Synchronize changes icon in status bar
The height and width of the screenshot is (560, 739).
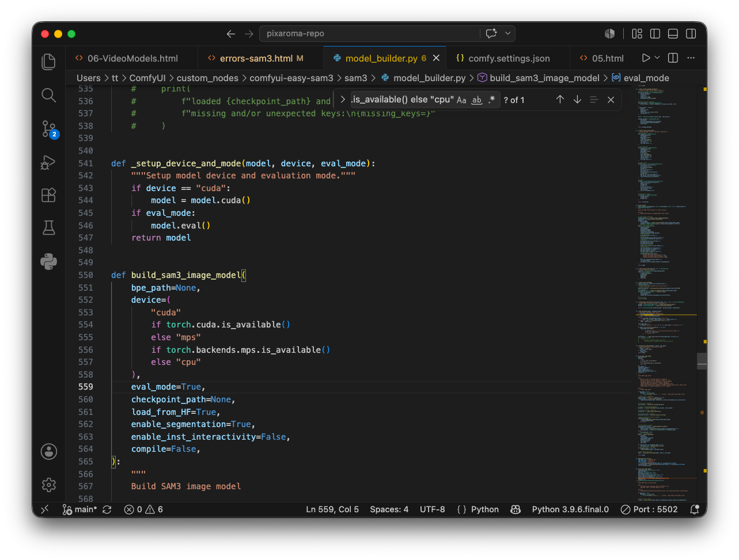[x=107, y=509]
